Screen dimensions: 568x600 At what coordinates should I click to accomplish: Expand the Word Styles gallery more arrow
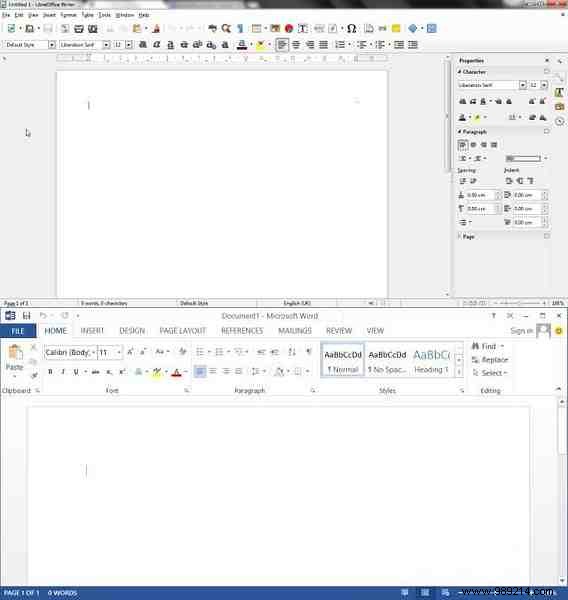(459, 372)
